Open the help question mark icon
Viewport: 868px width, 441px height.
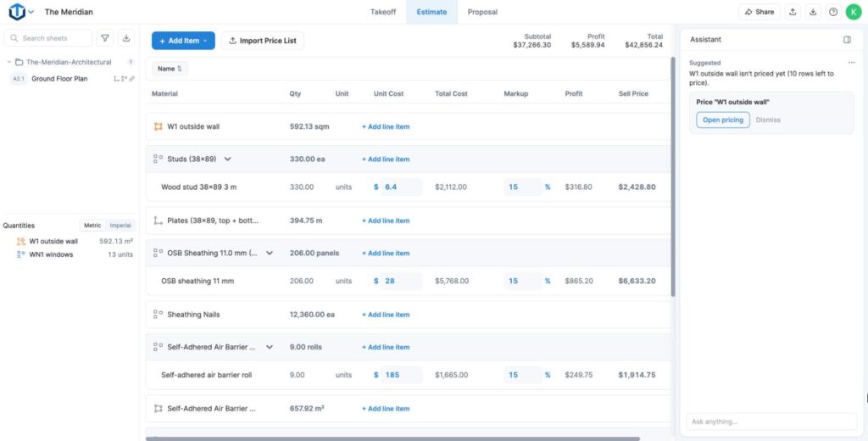833,12
